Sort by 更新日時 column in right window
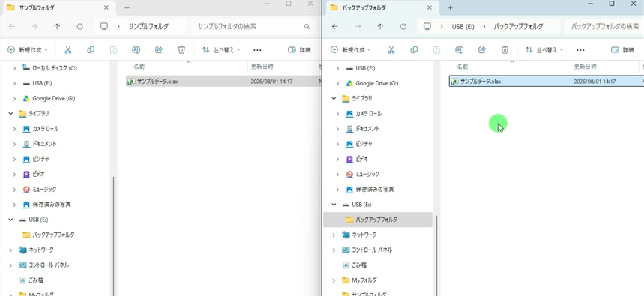Image resolution: width=644 pixels, height=296 pixels. (x=585, y=67)
